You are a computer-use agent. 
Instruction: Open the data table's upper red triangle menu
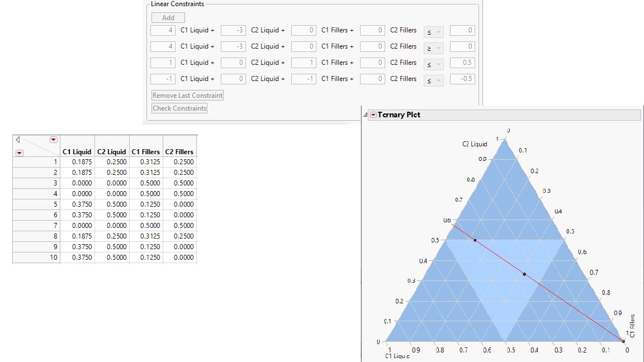coord(54,139)
